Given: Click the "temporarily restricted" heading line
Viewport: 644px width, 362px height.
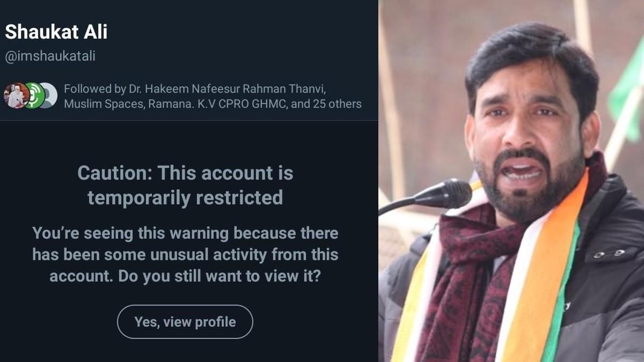Looking at the screenshot, I should [x=185, y=198].
